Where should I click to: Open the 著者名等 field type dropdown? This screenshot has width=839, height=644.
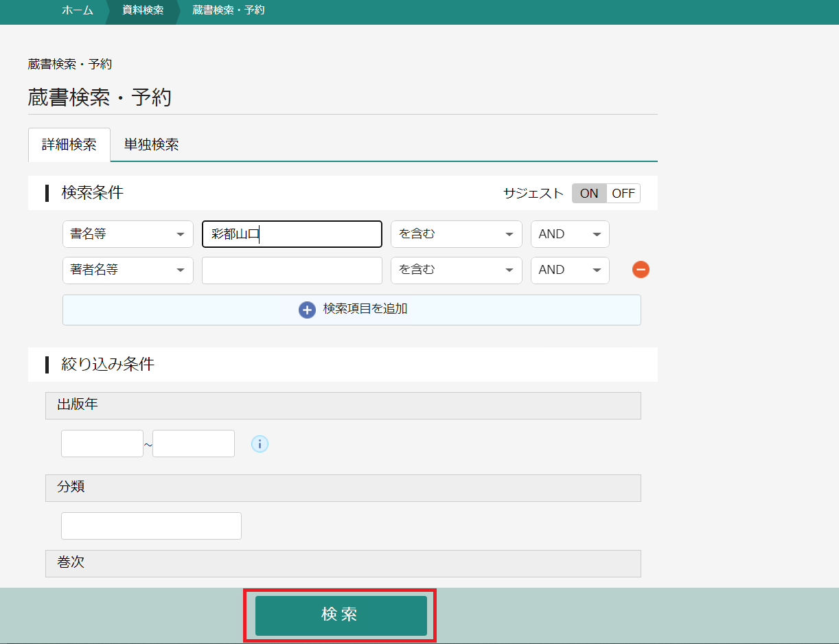(x=128, y=270)
